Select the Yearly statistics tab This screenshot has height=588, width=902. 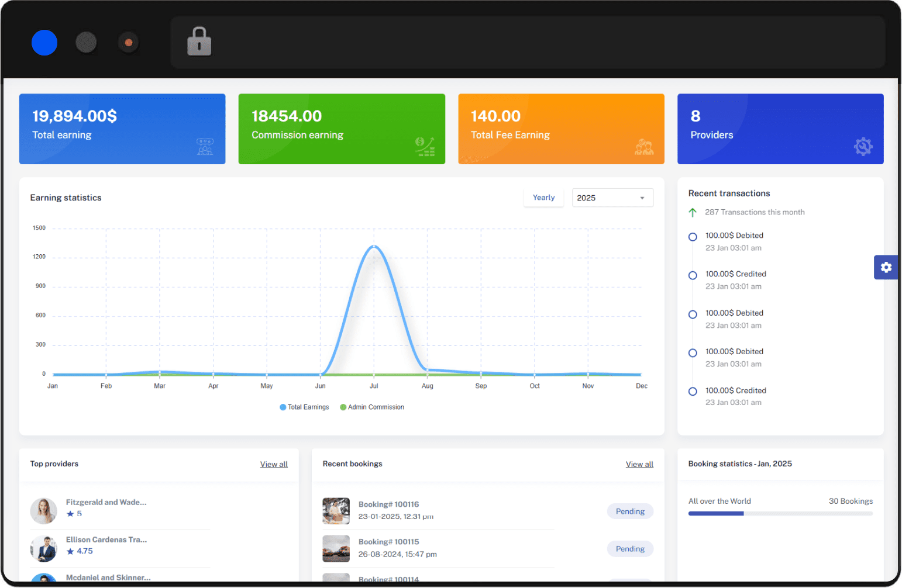pos(543,198)
